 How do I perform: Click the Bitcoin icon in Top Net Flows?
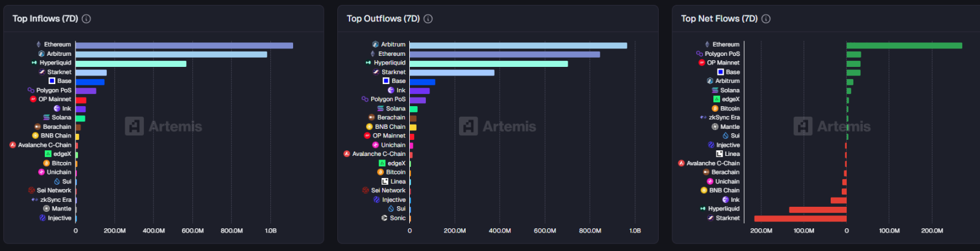[715, 109]
